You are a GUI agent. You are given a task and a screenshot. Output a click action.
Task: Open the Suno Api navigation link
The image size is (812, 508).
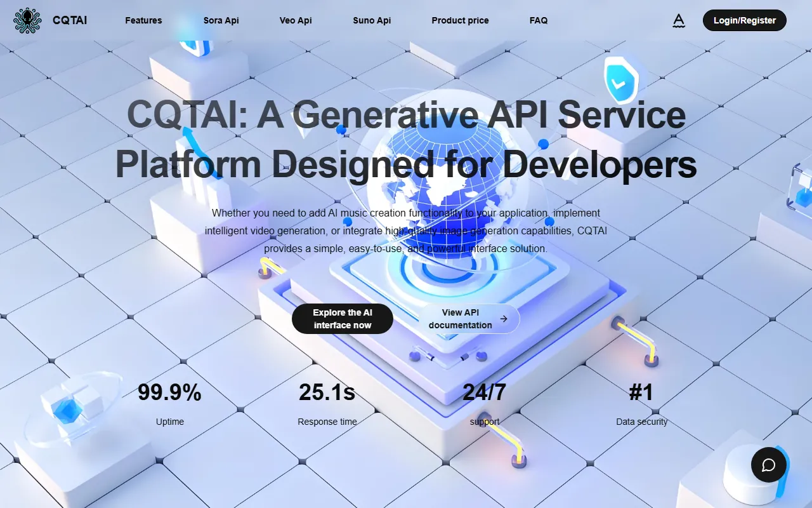click(x=372, y=20)
